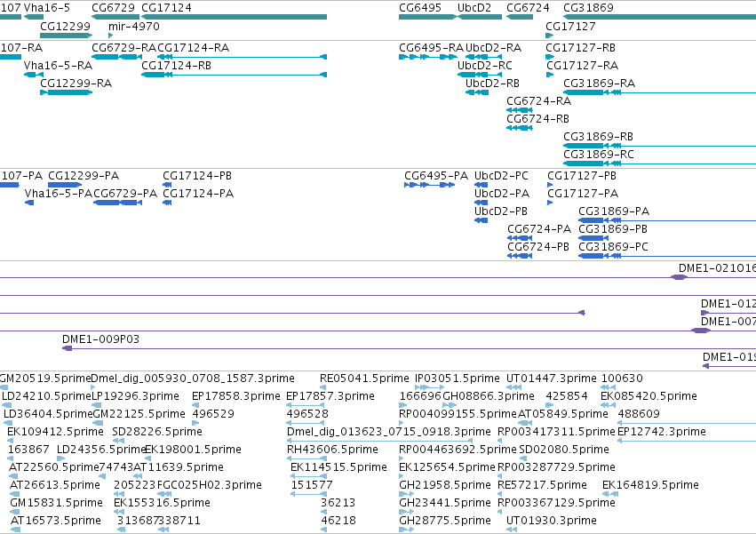Viewport: 756px width, 534px height.
Task: Click transcript CG17127-RA
Action: coord(550,75)
